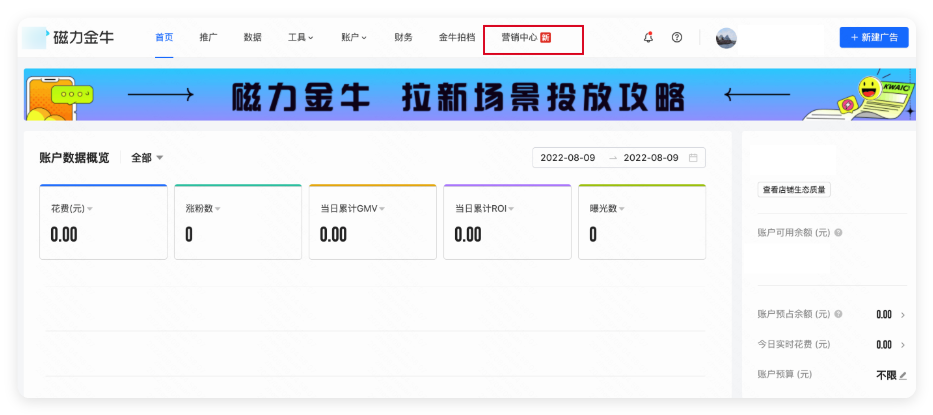Click the 账户数据概览 heading
Image resolution: width=933 pixels, height=415 pixels.
coord(74,158)
